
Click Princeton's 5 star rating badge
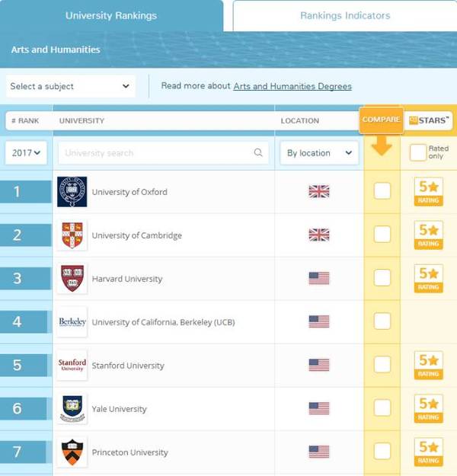tap(429, 452)
